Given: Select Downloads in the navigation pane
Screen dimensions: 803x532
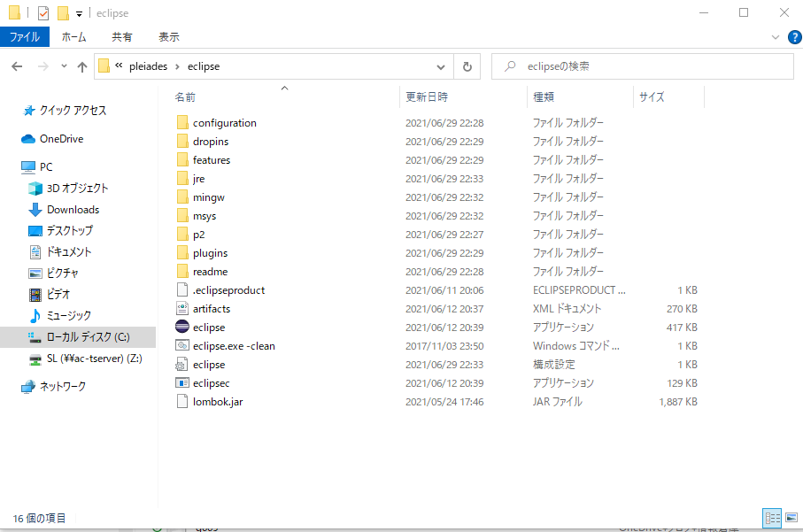Looking at the screenshot, I should coord(73,210).
